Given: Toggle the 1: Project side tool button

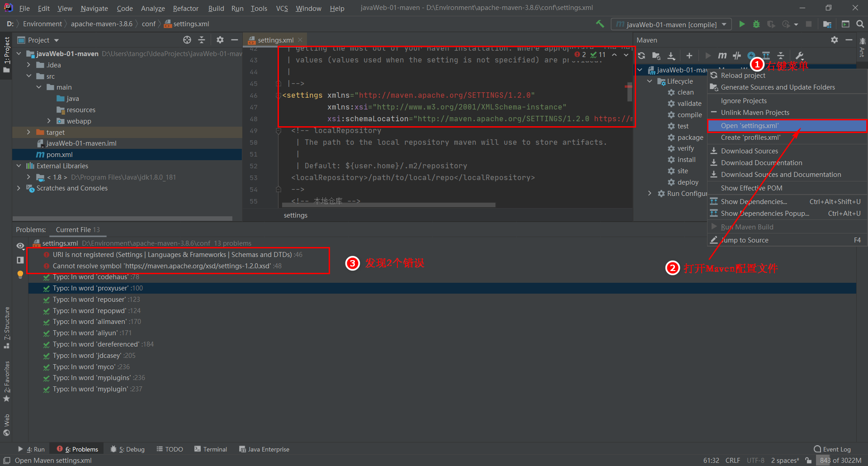Looking at the screenshot, I should [x=6, y=55].
